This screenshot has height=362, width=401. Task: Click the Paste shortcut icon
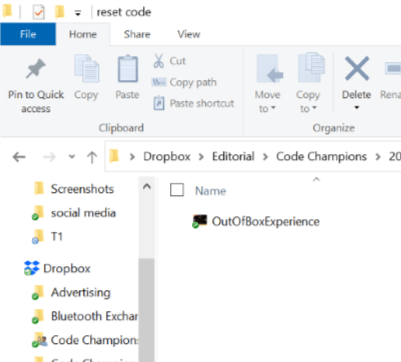point(159,103)
